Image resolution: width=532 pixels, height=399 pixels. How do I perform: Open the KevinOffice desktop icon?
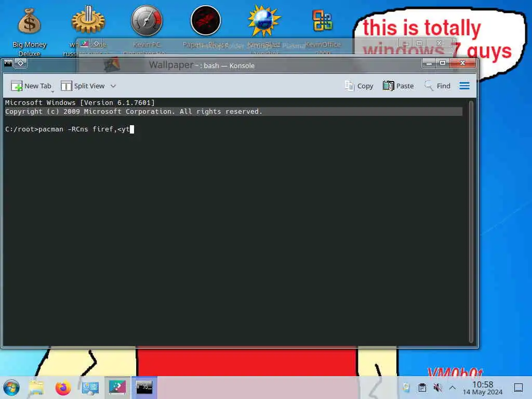(x=323, y=21)
